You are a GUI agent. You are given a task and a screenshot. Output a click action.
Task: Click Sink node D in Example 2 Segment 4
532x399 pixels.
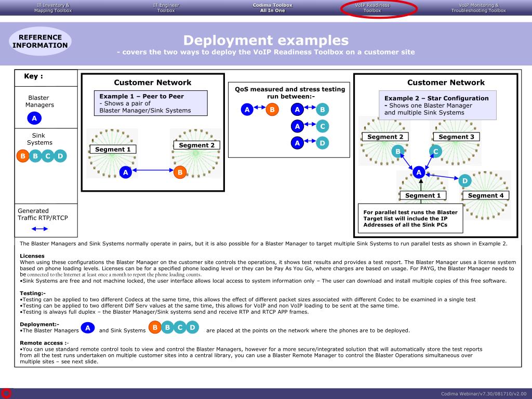(465, 180)
